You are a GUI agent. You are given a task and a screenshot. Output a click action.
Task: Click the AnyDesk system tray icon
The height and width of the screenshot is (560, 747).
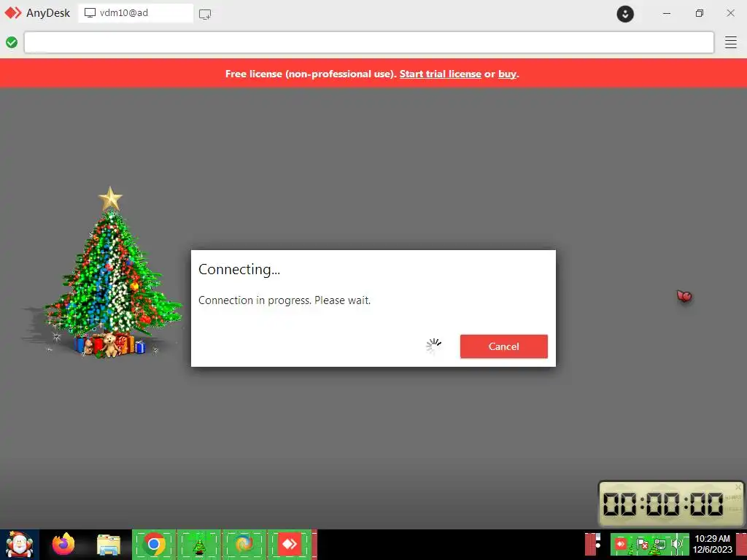(620, 544)
